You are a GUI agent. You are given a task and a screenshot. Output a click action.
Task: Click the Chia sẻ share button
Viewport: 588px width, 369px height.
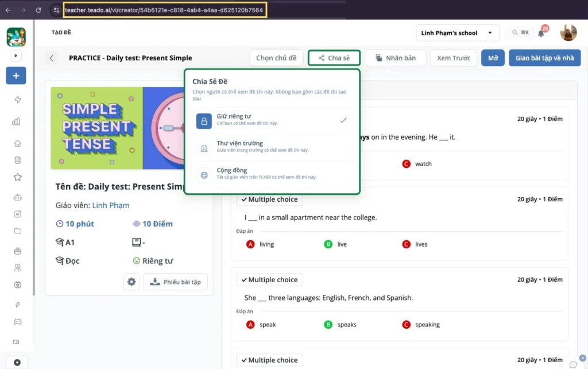coord(334,58)
